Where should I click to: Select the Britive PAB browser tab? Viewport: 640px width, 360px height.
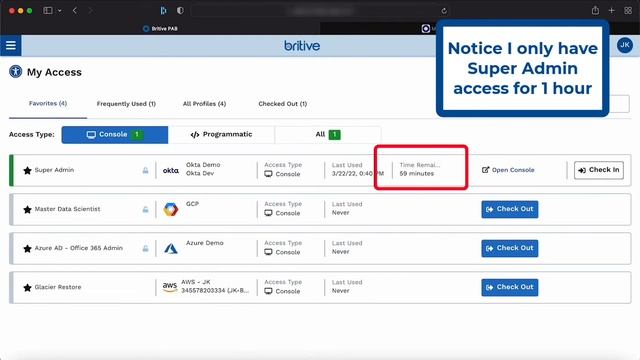pyautogui.click(x=160, y=29)
